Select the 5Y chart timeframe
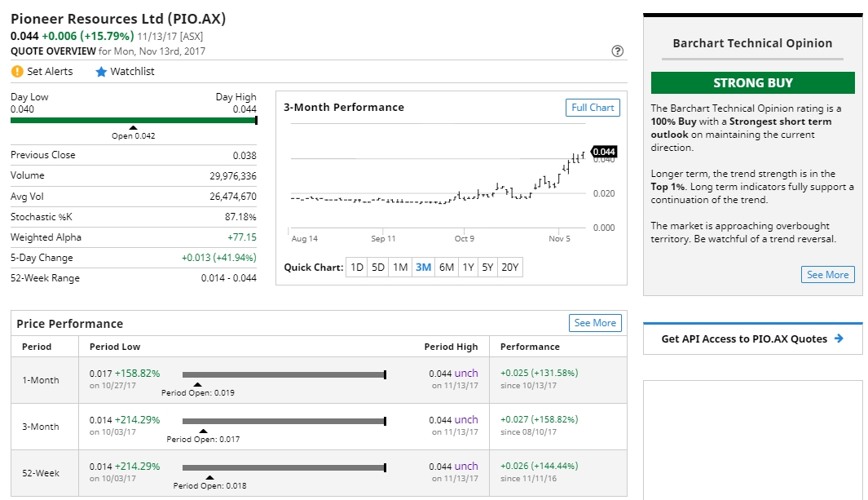 490,267
